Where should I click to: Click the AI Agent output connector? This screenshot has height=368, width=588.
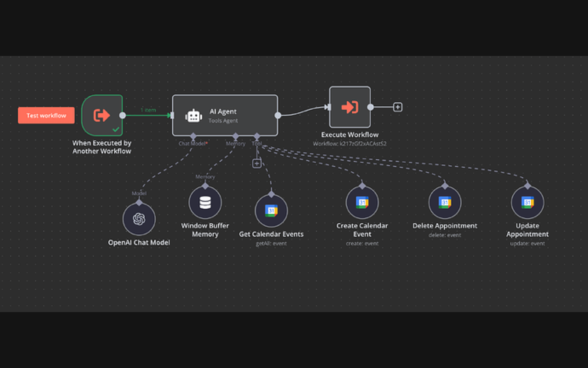[x=278, y=116]
